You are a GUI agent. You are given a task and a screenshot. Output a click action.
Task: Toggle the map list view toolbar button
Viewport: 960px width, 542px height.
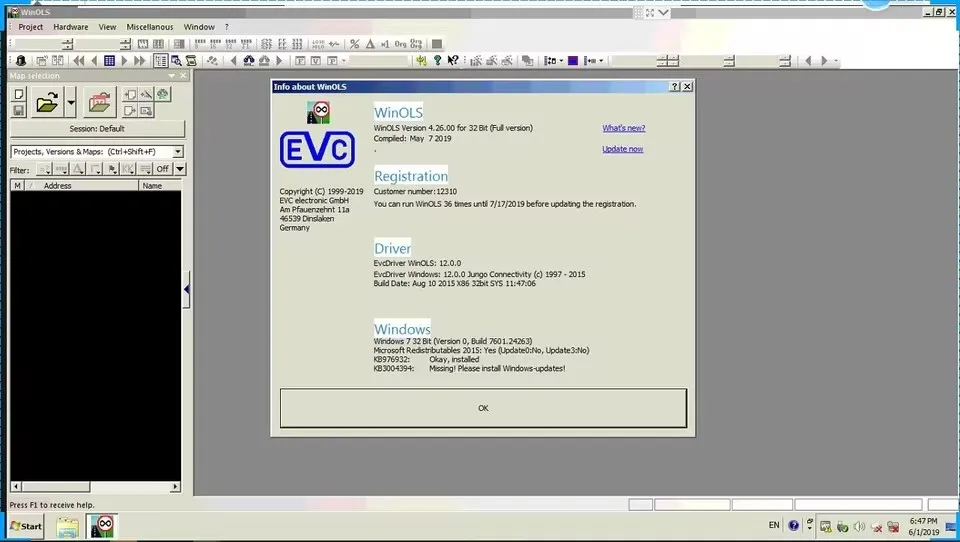[161, 61]
